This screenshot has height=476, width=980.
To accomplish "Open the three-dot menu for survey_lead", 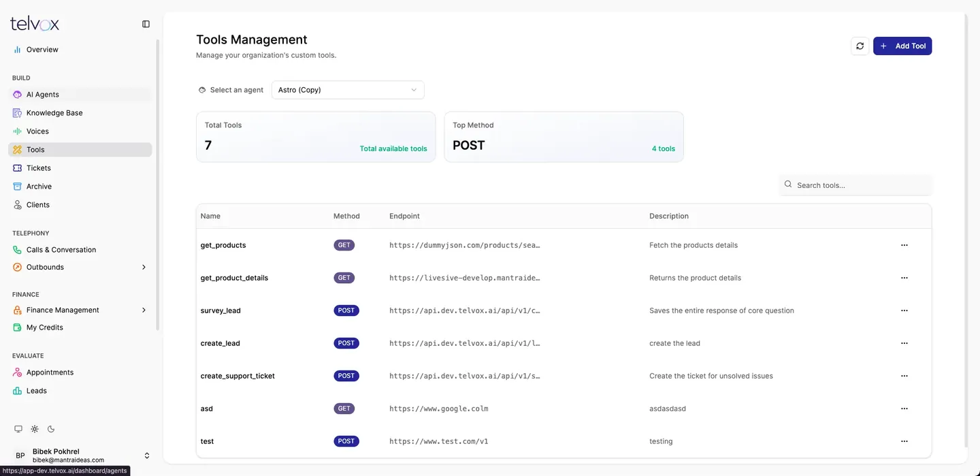I will (x=904, y=311).
